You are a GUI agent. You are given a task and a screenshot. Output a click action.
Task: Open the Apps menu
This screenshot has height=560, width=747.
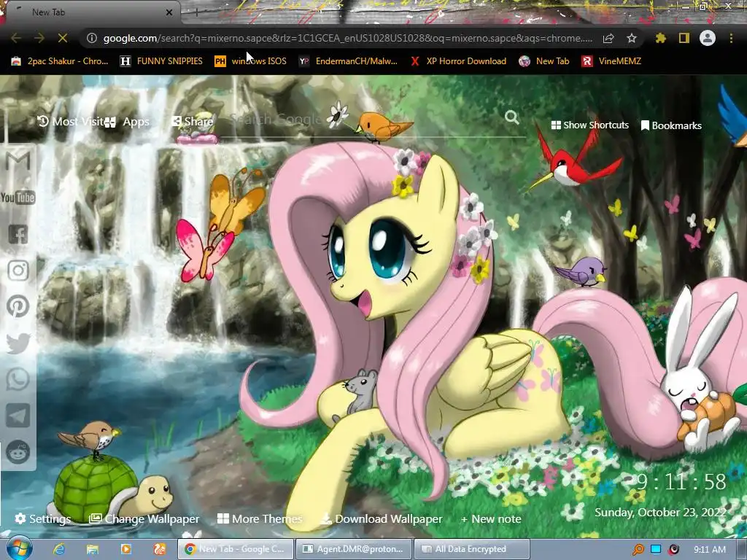point(127,122)
